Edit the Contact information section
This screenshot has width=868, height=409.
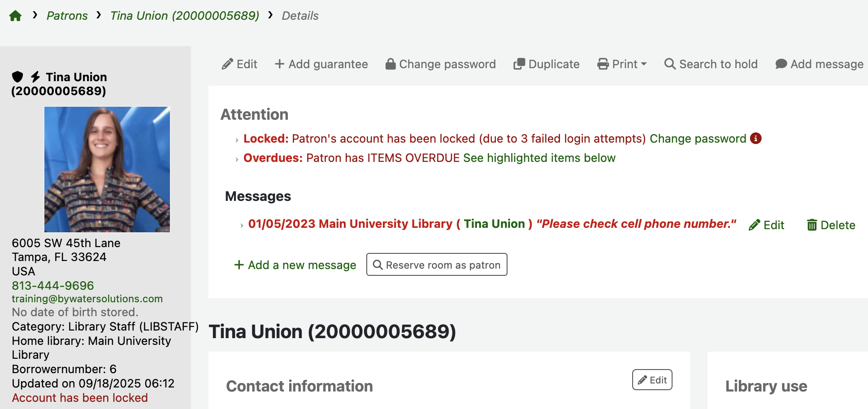652,380
